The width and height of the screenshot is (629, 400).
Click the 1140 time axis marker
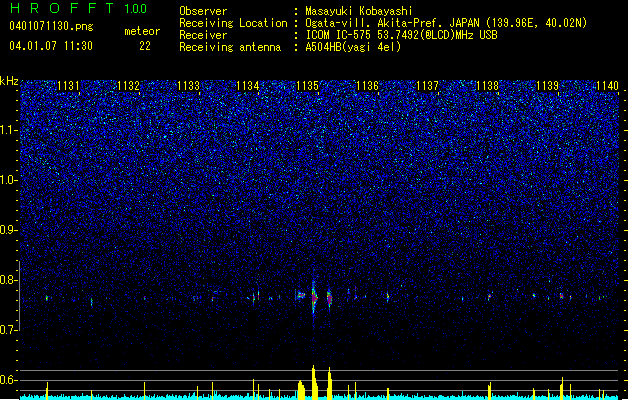(x=607, y=85)
